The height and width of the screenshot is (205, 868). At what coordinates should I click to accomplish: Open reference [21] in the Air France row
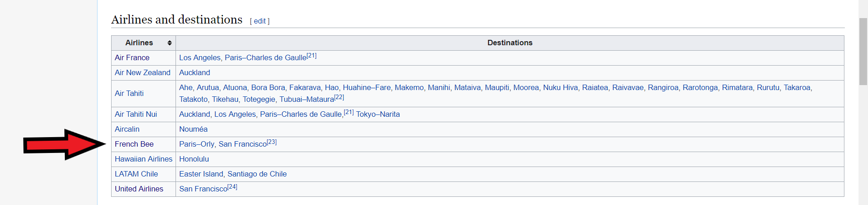coord(312,56)
